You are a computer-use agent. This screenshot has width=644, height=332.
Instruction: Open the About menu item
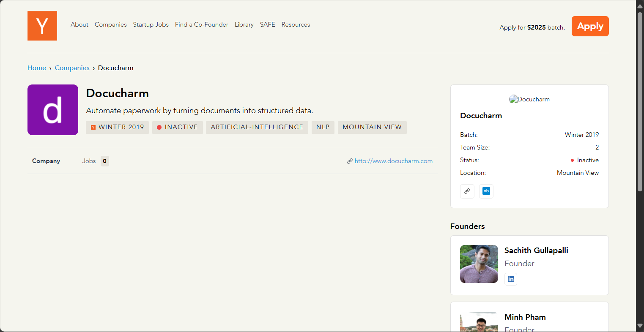(x=79, y=24)
